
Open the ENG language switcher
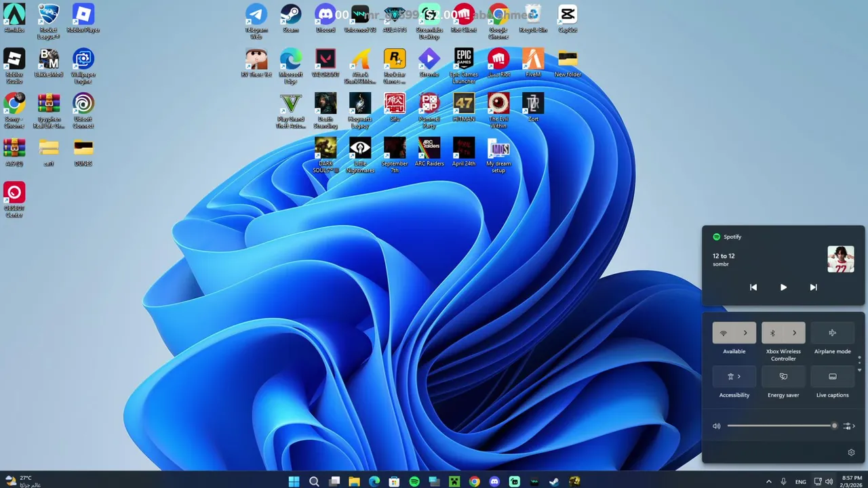tap(800, 481)
